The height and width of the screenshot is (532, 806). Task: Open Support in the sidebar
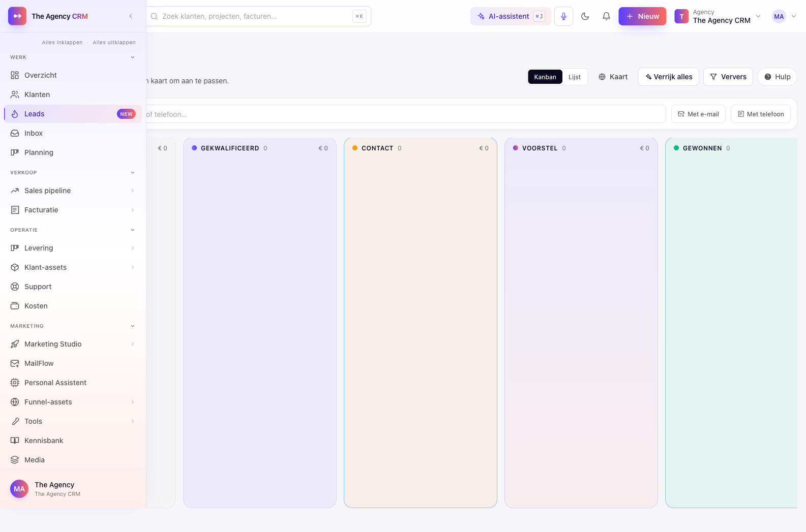click(73, 287)
